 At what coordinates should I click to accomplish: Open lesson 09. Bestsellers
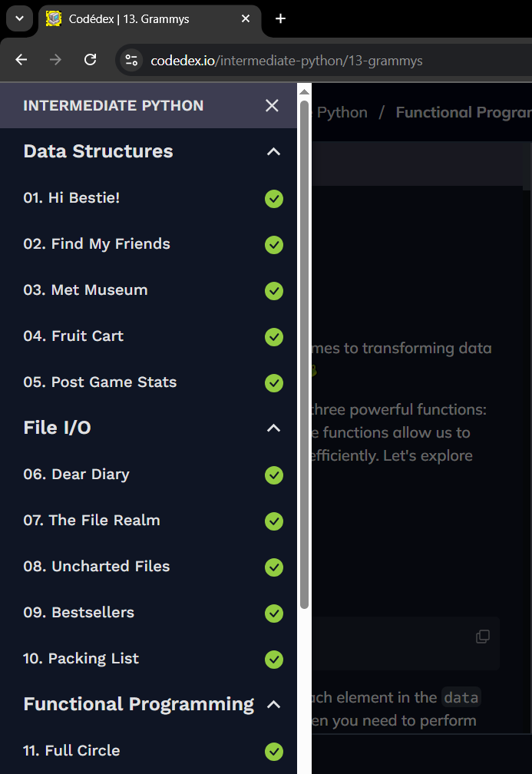78,613
